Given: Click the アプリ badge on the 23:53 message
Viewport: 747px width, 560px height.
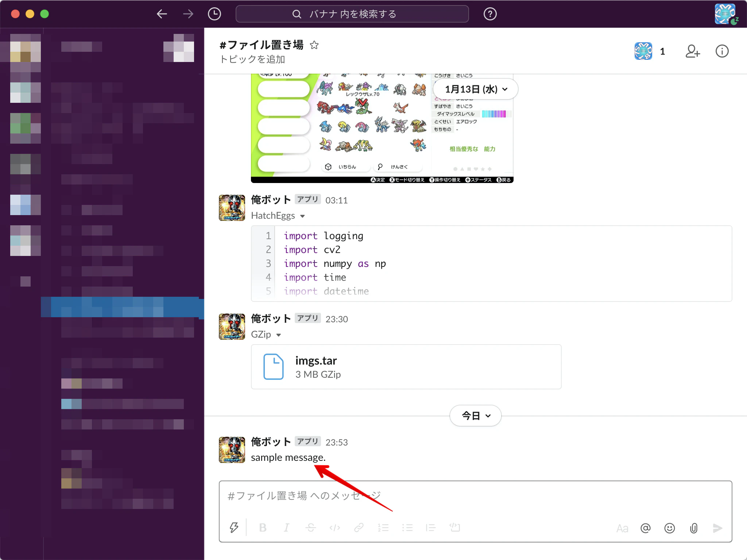Looking at the screenshot, I should point(307,442).
